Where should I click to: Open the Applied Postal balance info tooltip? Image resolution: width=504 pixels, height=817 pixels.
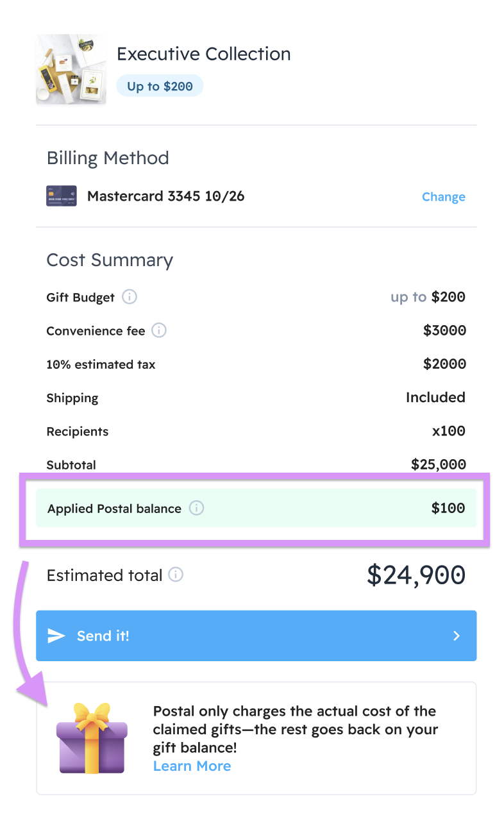(196, 508)
